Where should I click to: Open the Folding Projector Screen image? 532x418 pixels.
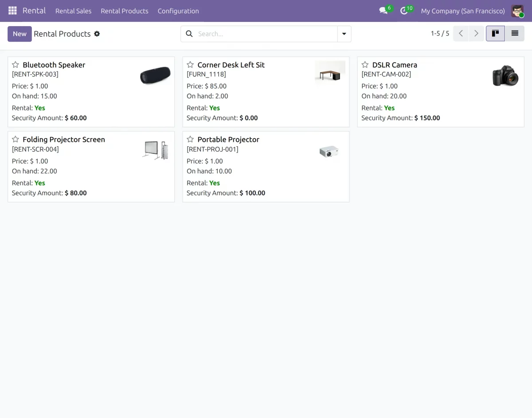coord(155,150)
